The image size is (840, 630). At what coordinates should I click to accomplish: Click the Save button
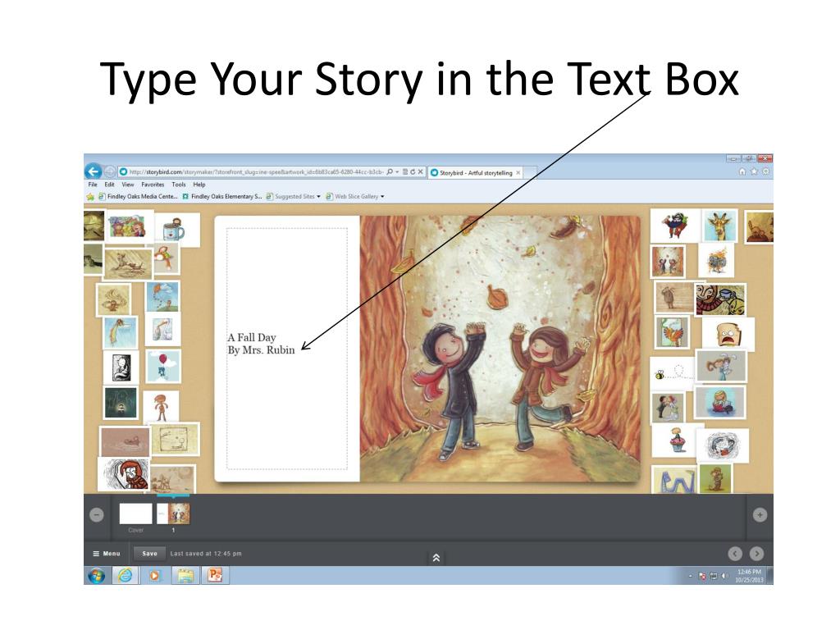pos(149,554)
